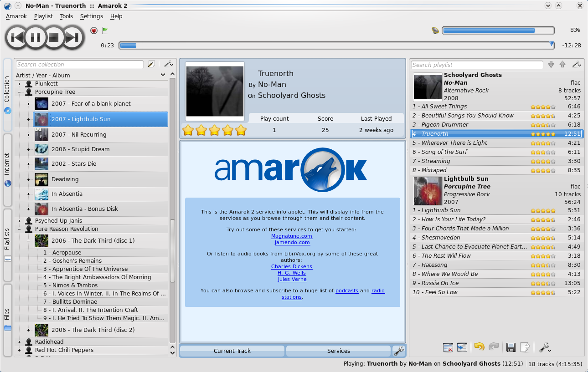Screen dimensions: 588x372
Task: Open the Internet sidebar tab
Action: [7, 170]
